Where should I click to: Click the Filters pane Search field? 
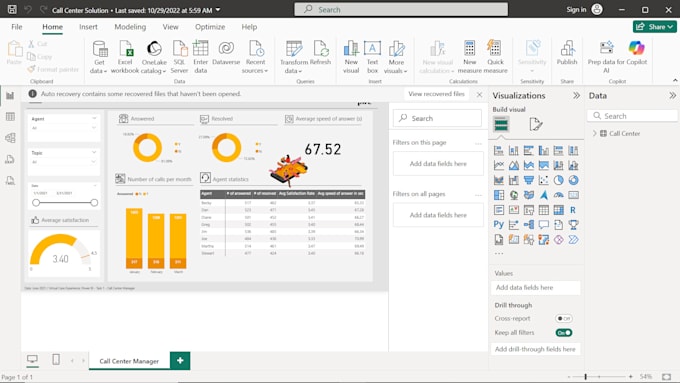point(437,118)
